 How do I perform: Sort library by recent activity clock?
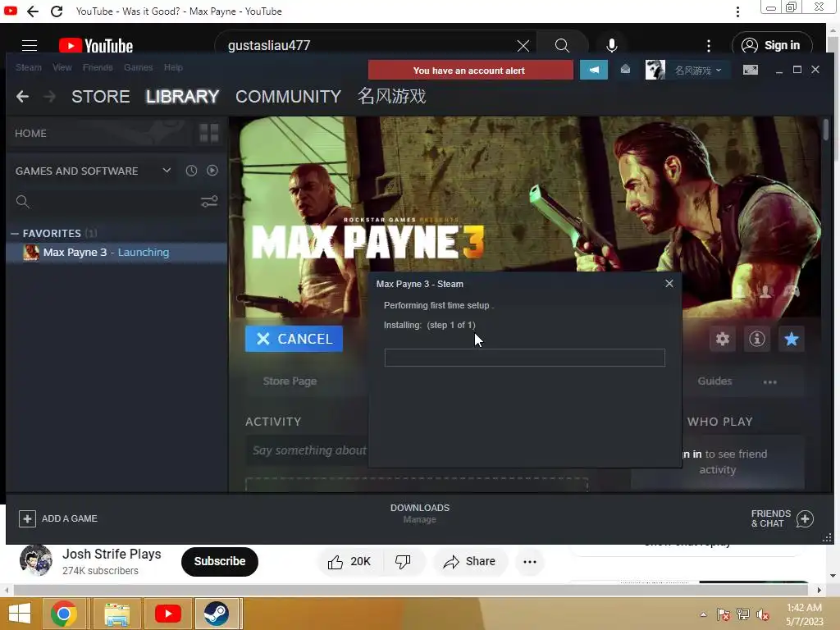(x=191, y=171)
